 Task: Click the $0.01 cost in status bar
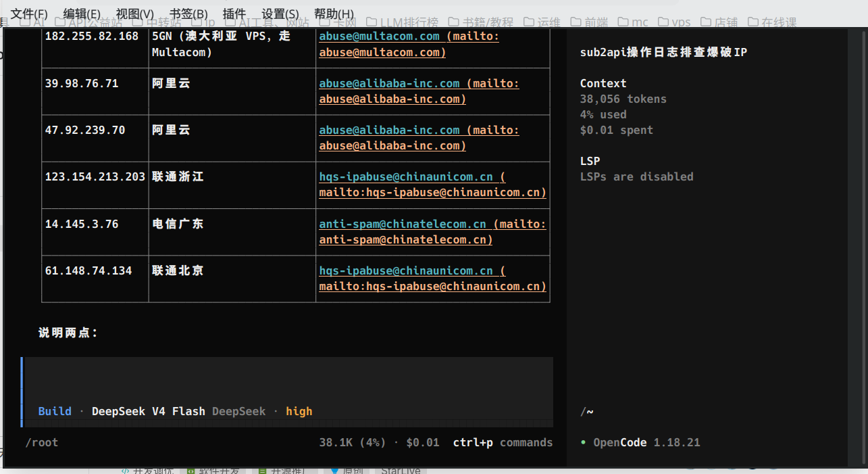tap(422, 443)
